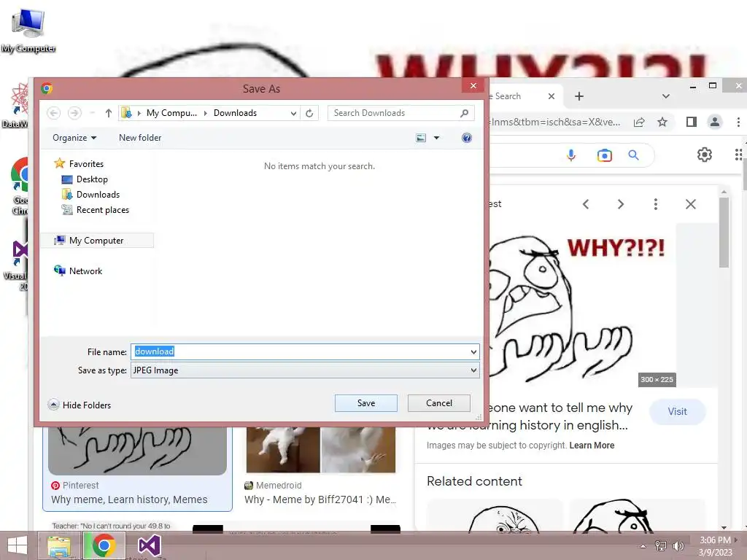Open image preview more options menu
Screen dimensions: 747x560
coord(656,204)
